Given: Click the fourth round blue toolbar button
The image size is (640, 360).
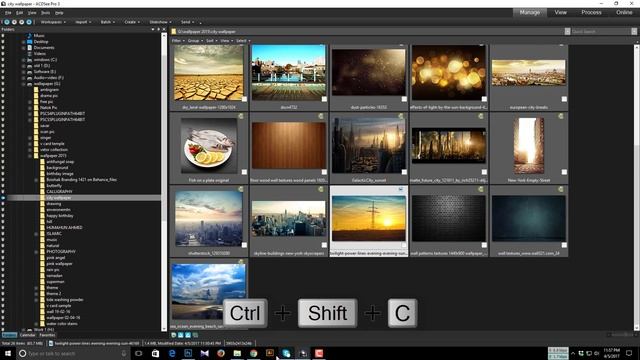Looking at the screenshot, I should [x=29, y=22].
